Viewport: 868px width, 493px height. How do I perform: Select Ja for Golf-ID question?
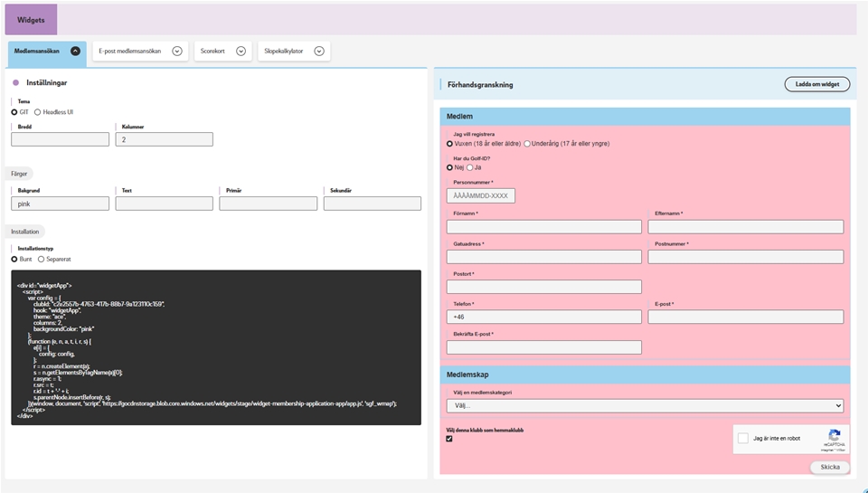click(x=469, y=167)
